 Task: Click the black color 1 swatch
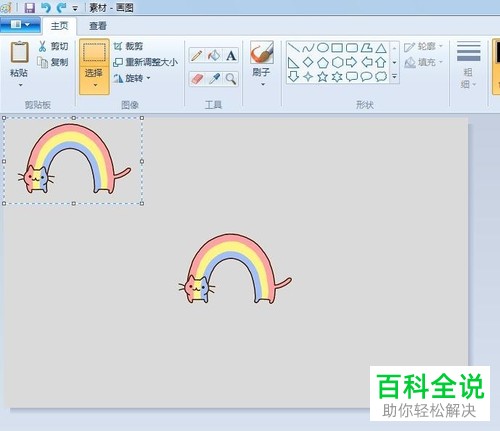click(497, 53)
